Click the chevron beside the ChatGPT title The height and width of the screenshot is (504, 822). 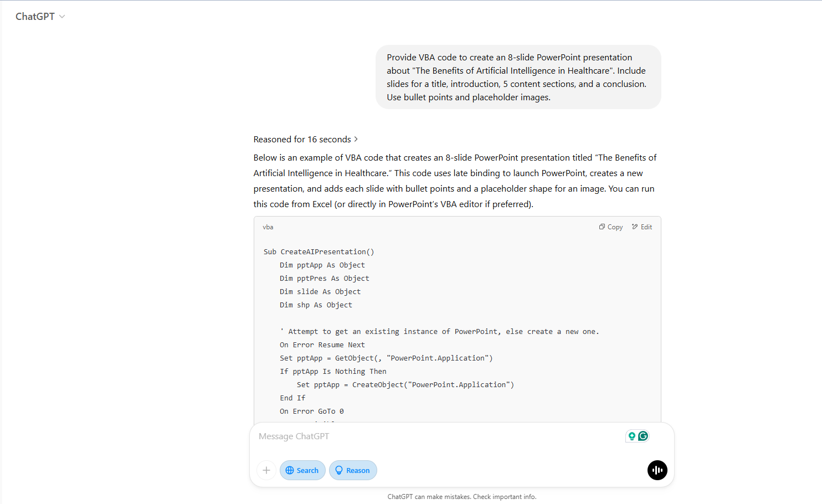click(62, 16)
